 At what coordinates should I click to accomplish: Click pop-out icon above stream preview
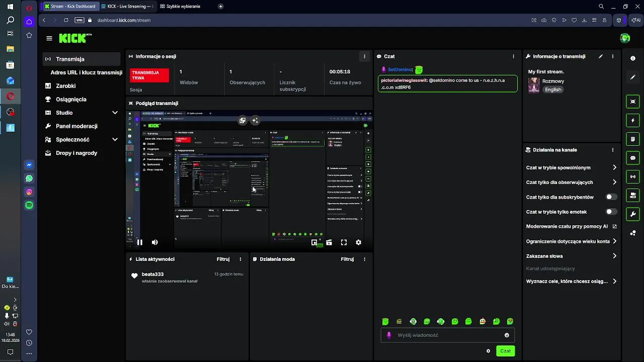(x=243, y=120)
